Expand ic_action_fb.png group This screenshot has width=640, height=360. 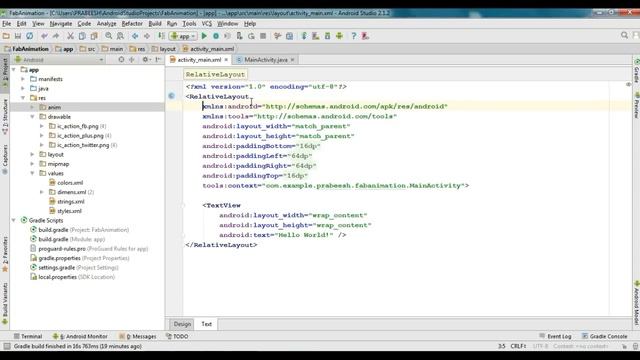point(42,126)
